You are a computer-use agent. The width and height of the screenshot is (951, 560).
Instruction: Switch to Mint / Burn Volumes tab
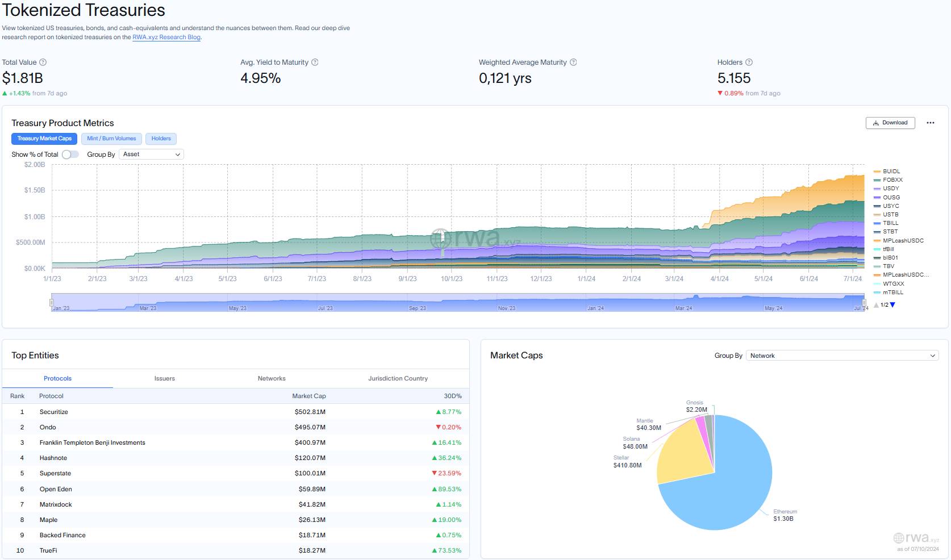(x=111, y=139)
